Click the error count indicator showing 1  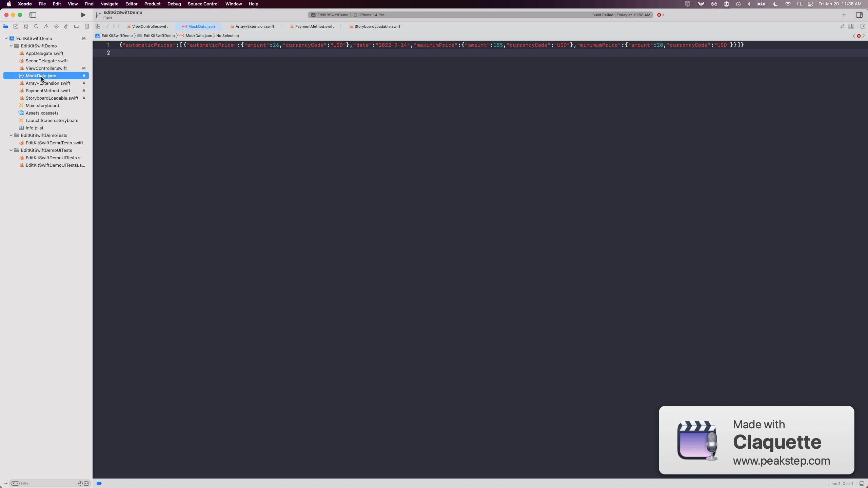click(x=660, y=15)
